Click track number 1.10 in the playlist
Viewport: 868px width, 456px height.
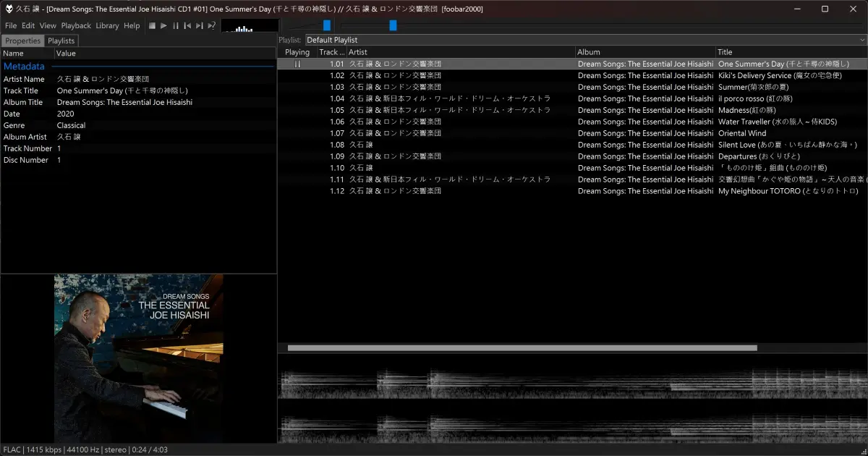coord(337,168)
